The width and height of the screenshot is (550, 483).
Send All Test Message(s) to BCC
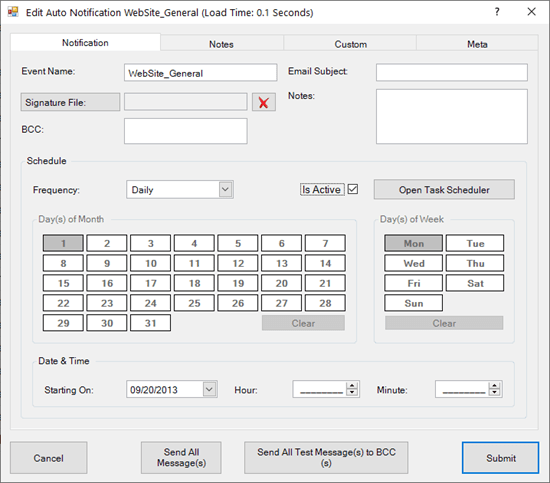click(326, 458)
